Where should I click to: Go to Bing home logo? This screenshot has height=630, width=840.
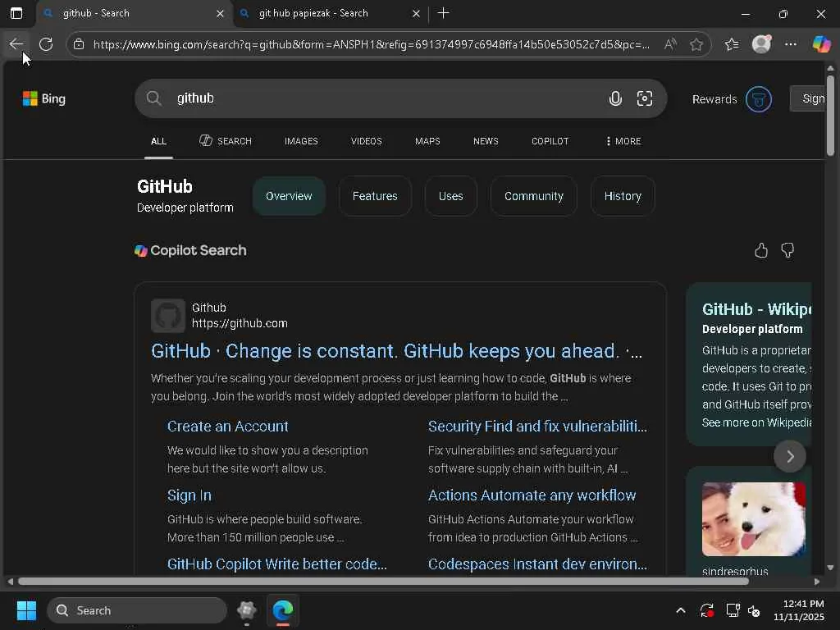tap(44, 98)
